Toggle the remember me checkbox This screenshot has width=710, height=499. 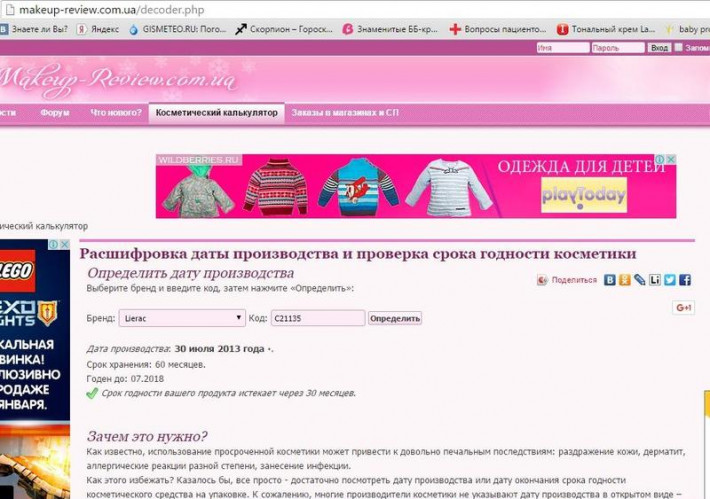pos(680,47)
